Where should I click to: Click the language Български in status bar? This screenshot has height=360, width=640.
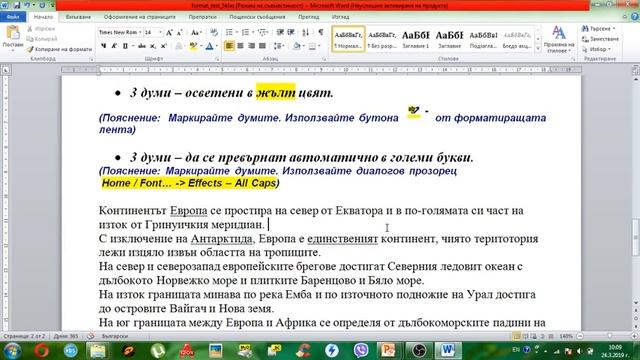coord(115,336)
